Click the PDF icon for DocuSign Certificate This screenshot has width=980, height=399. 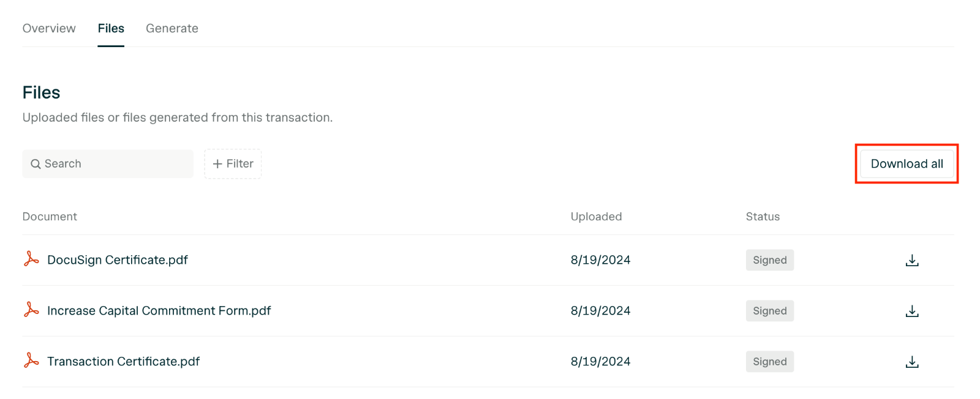click(x=31, y=259)
